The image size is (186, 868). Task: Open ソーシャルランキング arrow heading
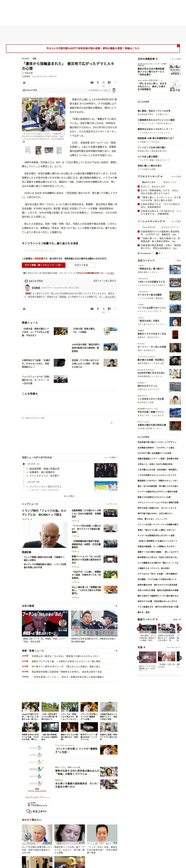(x=151, y=221)
